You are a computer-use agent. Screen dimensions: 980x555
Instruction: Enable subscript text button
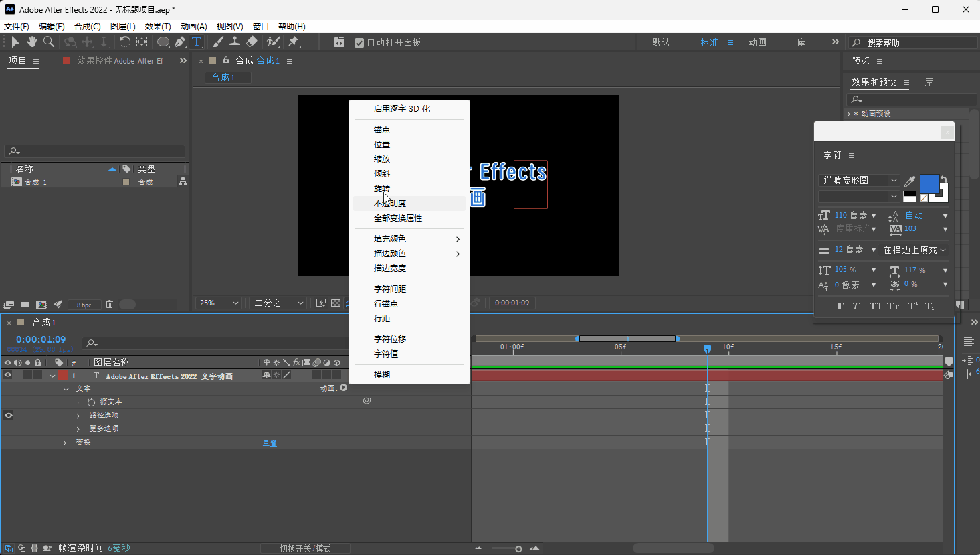pyautogui.click(x=930, y=306)
